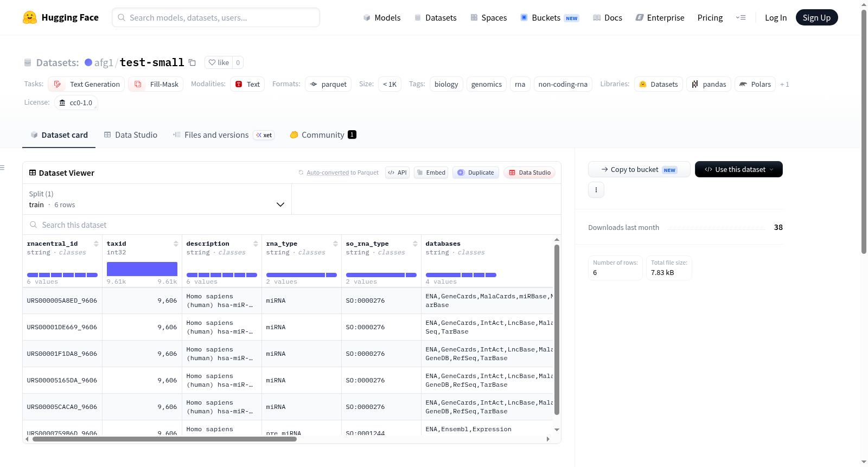Expand the additional navigation menu
The image size is (868, 467).
(x=741, y=17)
